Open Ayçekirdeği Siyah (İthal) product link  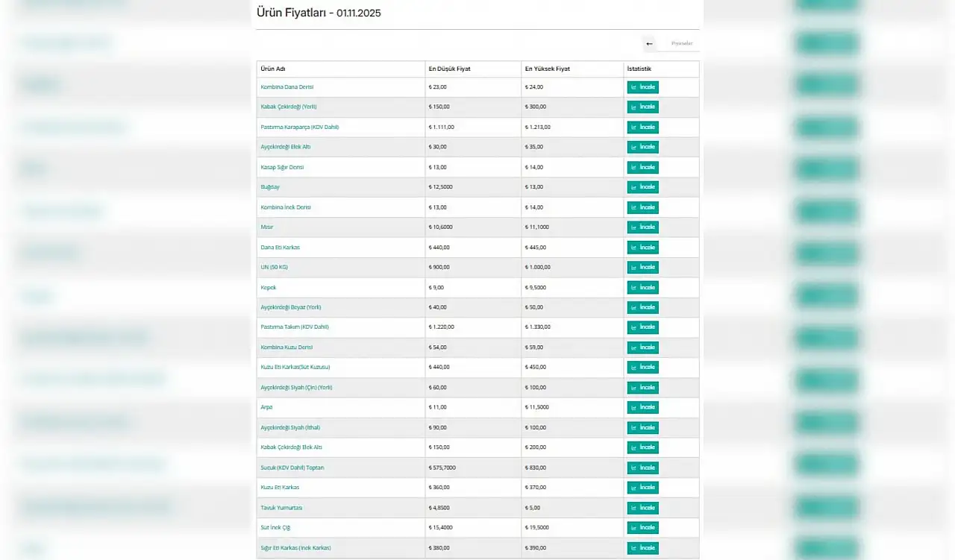(x=289, y=427)
